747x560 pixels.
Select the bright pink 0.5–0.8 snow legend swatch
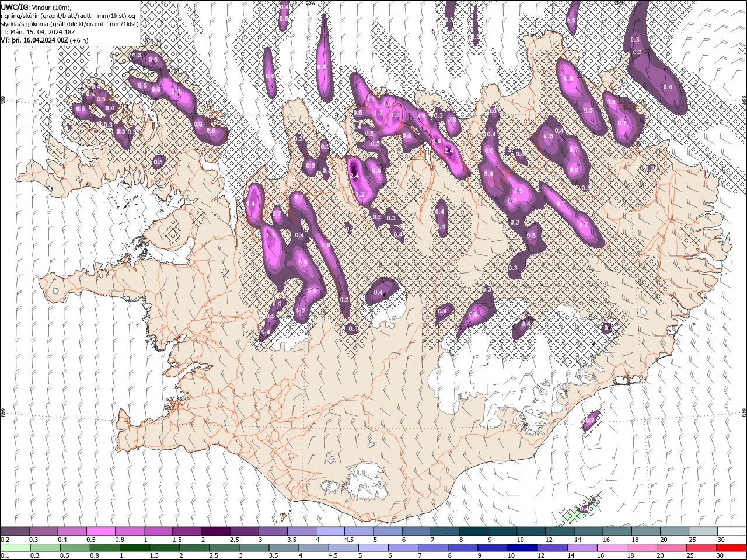click(100, 531)
